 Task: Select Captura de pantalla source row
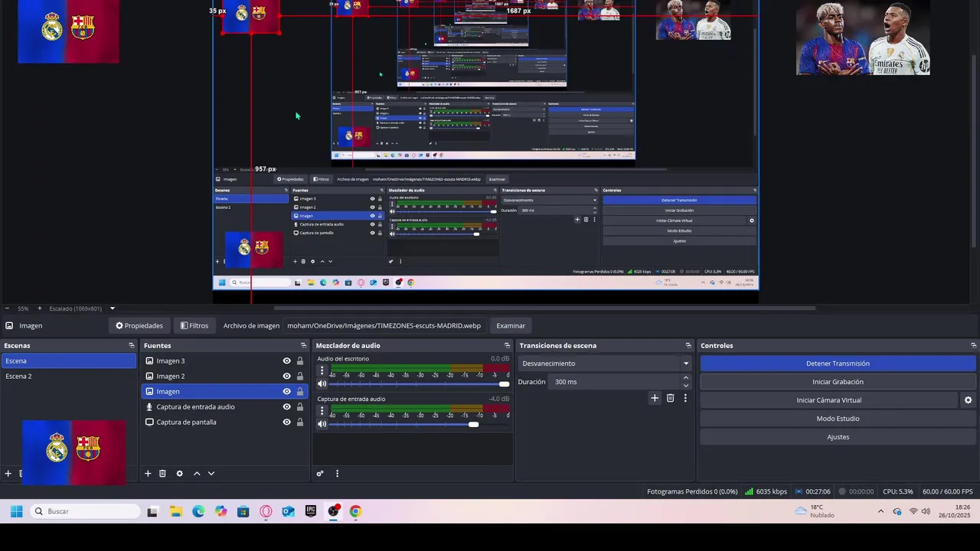[x=224, y=422]
